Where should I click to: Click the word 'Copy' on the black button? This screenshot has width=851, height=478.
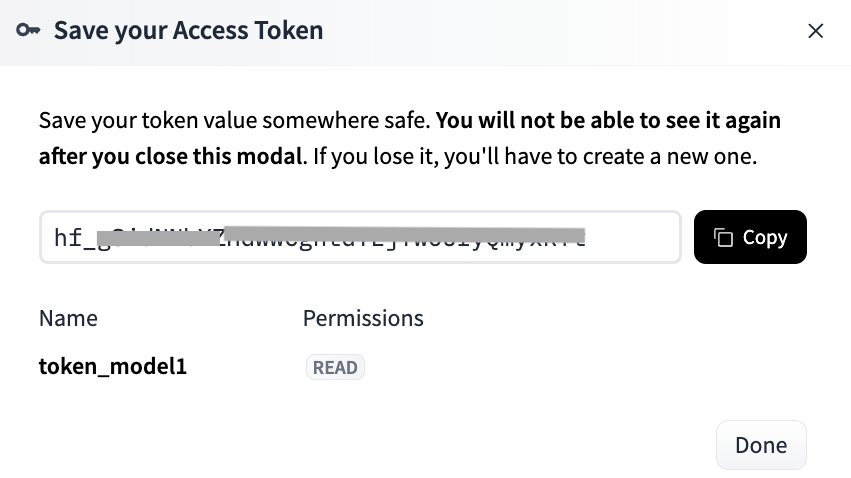[765, 238]
